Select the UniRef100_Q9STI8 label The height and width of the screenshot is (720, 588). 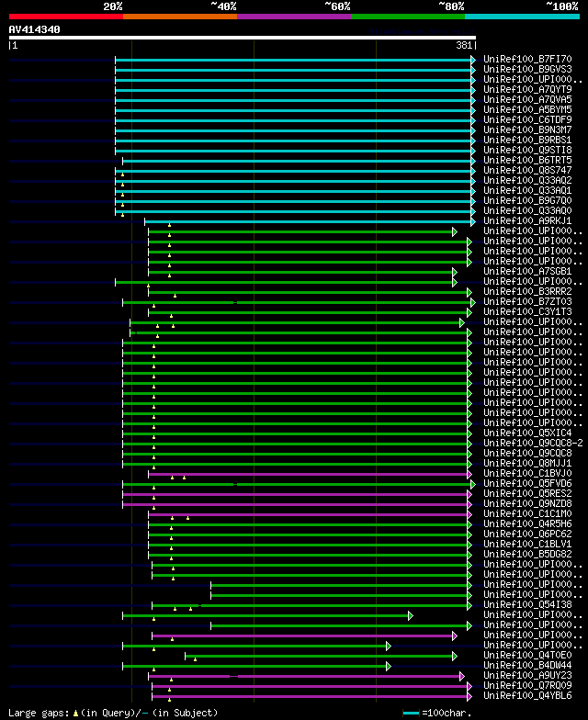pyautogui.click(x=527, y=151)
